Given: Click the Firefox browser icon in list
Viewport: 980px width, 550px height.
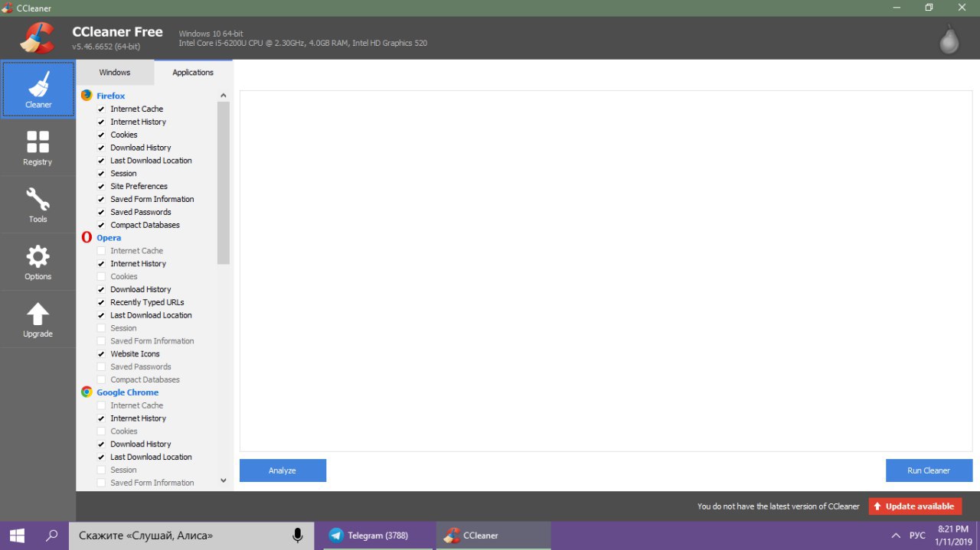Looking at the screenshot, I should click(x=87, y=96).
